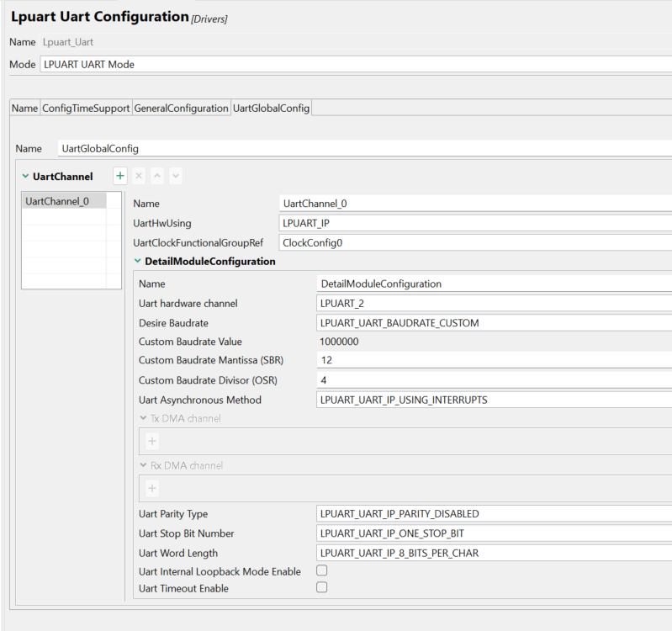
Task: Select UartChannel_0 in the channel list
Action: click(57, 201)
